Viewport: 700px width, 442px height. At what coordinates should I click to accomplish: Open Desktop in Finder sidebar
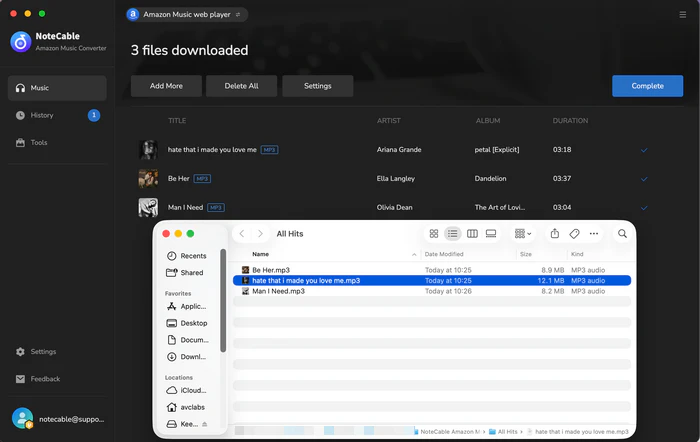tap(187, 323)
